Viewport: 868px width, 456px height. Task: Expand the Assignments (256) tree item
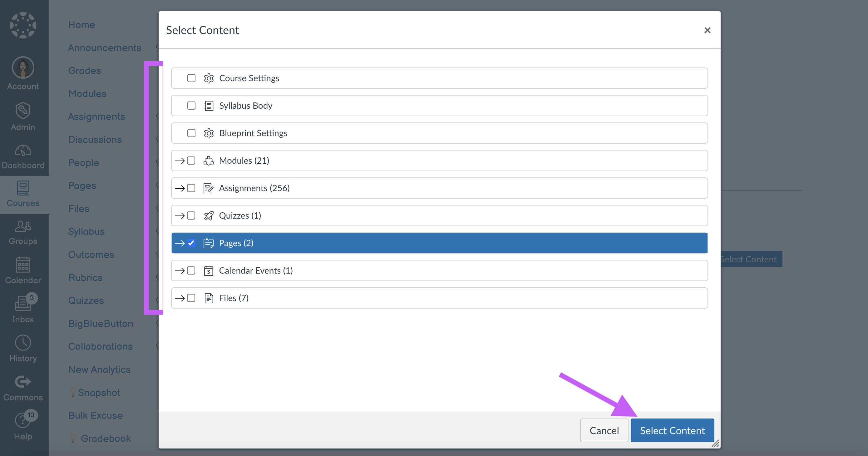tap(180, 188)
